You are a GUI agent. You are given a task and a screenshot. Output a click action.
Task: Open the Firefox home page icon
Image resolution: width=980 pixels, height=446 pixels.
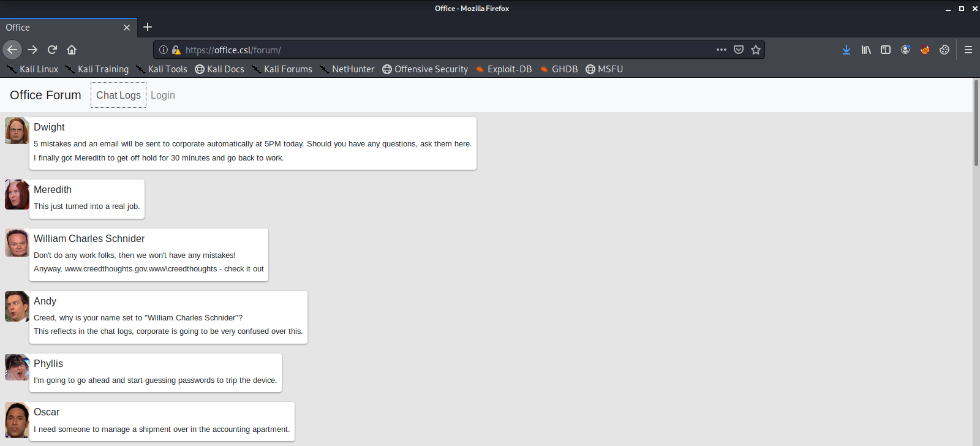point(72,50)
